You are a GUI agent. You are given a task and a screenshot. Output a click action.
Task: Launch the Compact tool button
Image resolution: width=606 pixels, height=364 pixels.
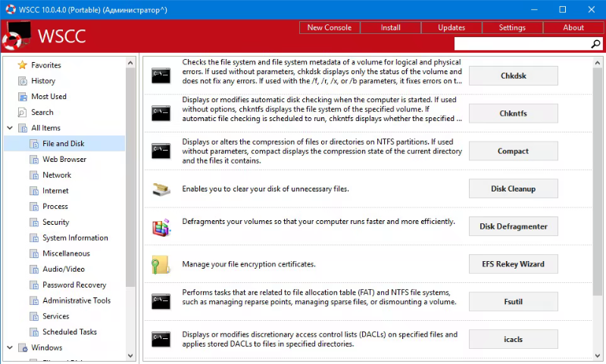[x=514, y=151]
